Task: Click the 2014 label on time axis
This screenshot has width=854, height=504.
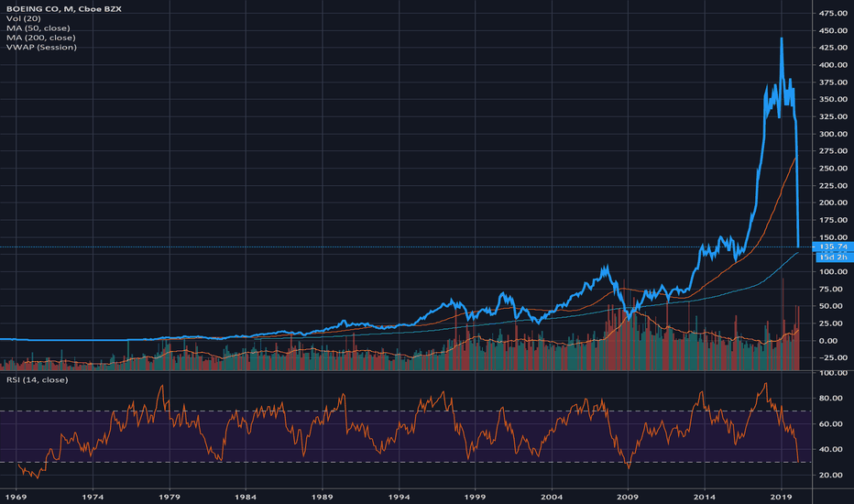Action: 705,497
